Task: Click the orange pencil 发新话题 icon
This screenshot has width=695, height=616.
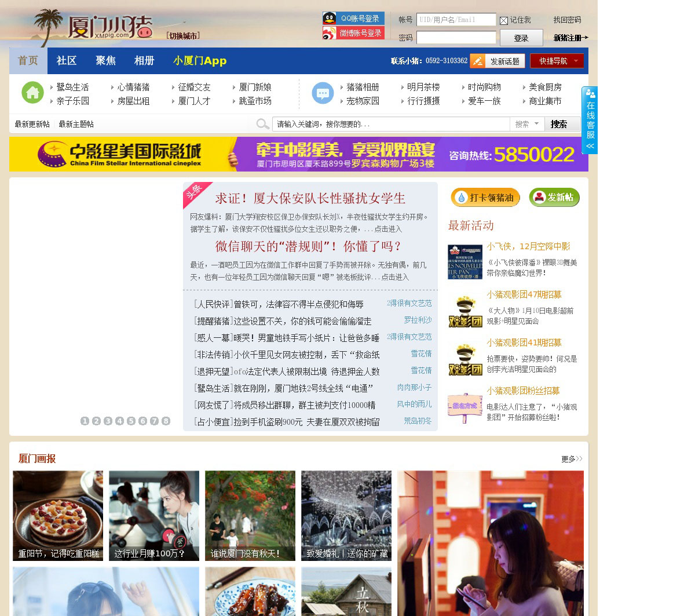Action: (x=477, y=61)
